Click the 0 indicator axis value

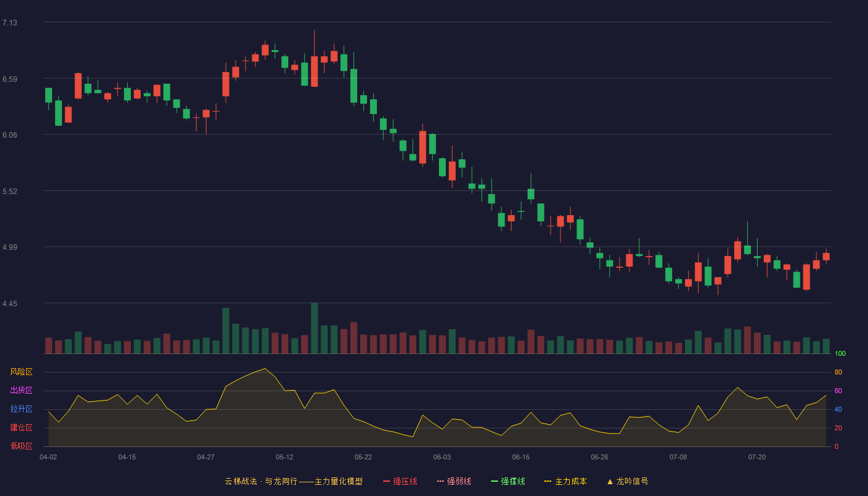[836, 447]
